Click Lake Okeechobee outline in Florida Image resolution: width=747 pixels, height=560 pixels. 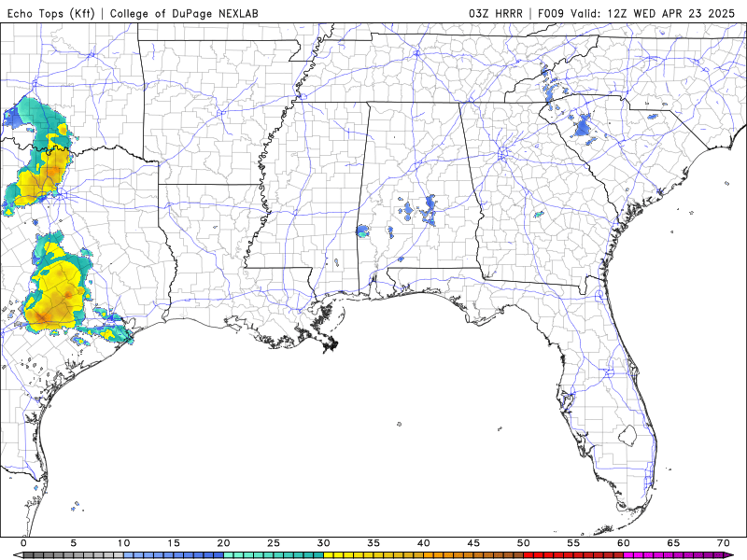click(x=627, y=435)
